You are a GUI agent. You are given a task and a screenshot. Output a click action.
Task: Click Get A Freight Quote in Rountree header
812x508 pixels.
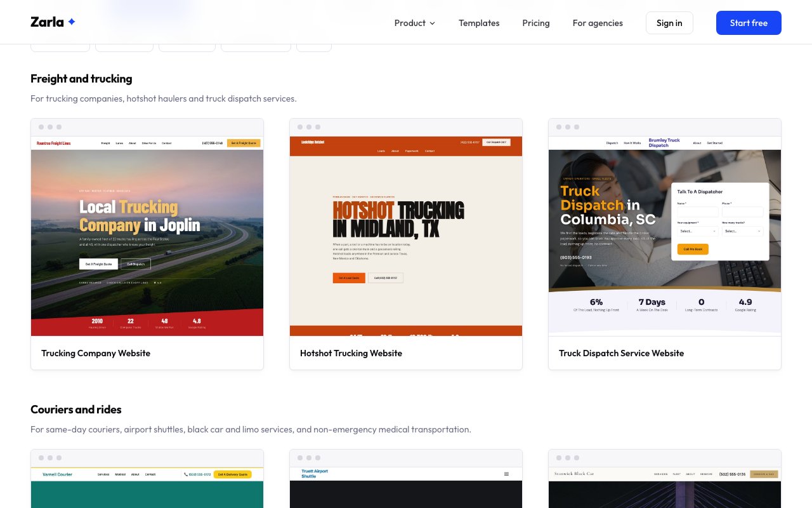(244, 143)
